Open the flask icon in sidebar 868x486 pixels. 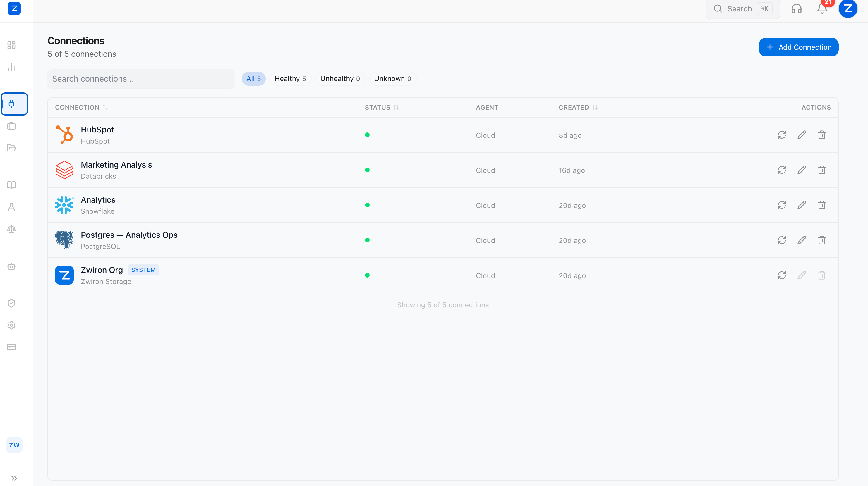point(11,207)
